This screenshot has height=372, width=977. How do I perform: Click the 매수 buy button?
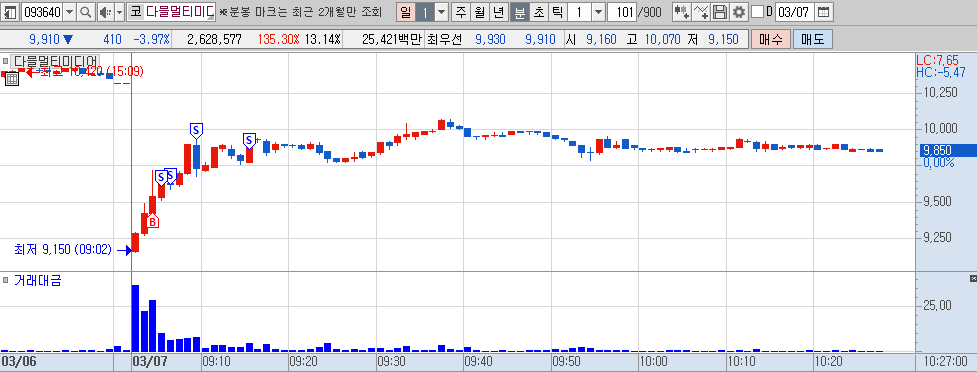771,40
